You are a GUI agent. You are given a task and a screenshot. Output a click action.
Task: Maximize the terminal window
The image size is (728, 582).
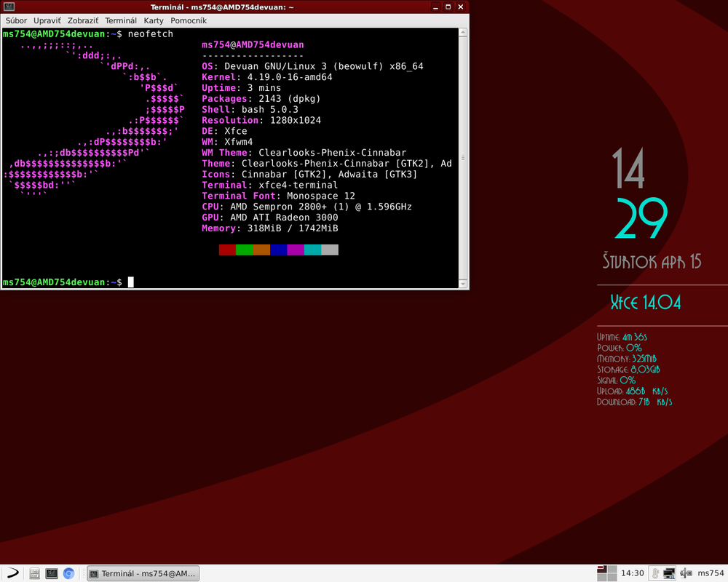pyautogui.click(x=448, y=7)
